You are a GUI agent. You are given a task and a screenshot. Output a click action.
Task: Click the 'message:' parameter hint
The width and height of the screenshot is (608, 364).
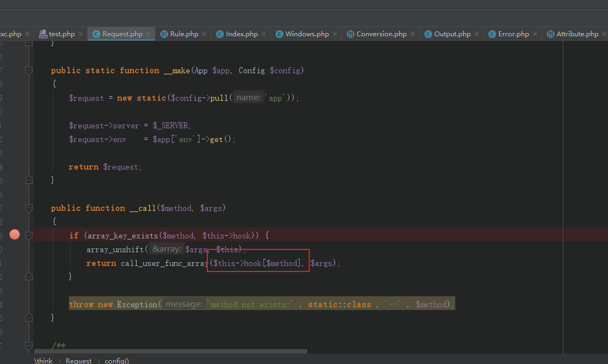click(184, 305)
